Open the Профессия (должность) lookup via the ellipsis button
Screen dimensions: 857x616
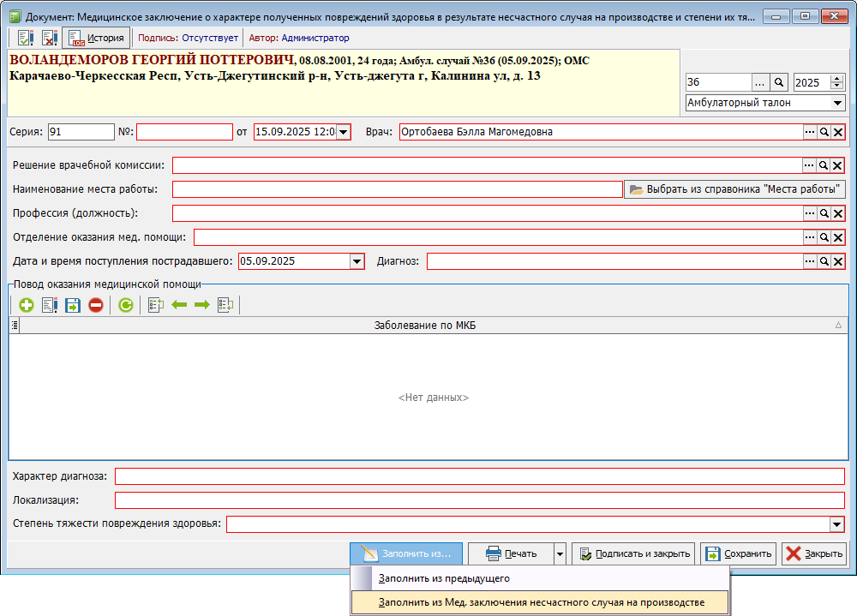tap(810, 213)
